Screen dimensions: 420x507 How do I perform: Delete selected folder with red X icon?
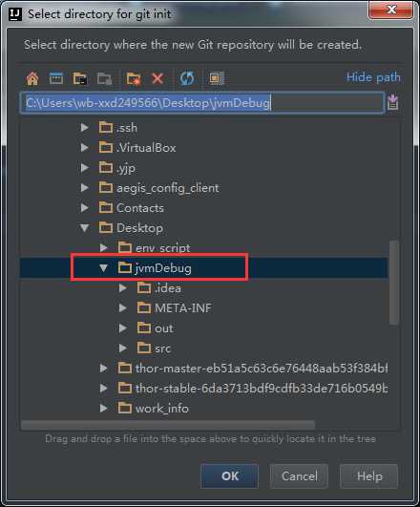157,78
